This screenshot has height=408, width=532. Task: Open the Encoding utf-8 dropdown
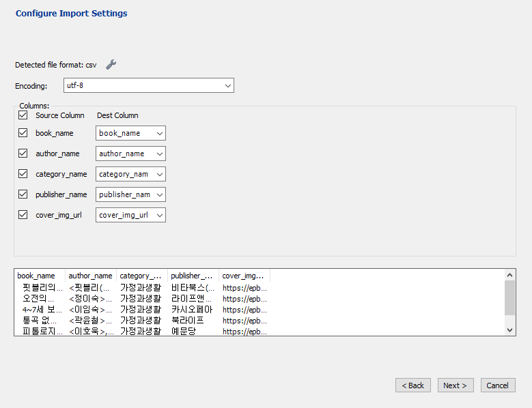(149, 85)
